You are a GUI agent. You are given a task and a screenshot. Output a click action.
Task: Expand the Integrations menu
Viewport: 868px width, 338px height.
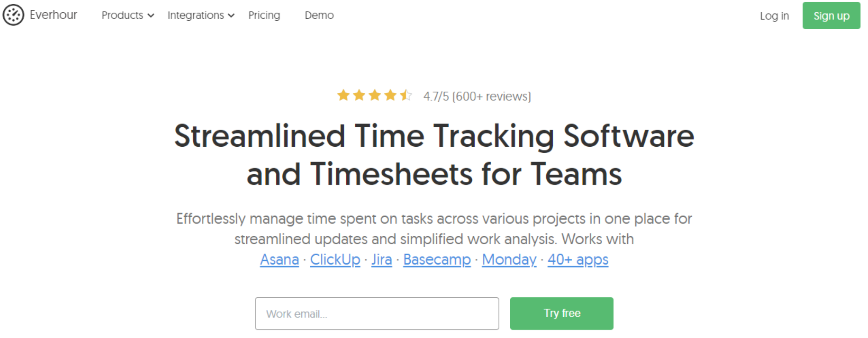196,16
